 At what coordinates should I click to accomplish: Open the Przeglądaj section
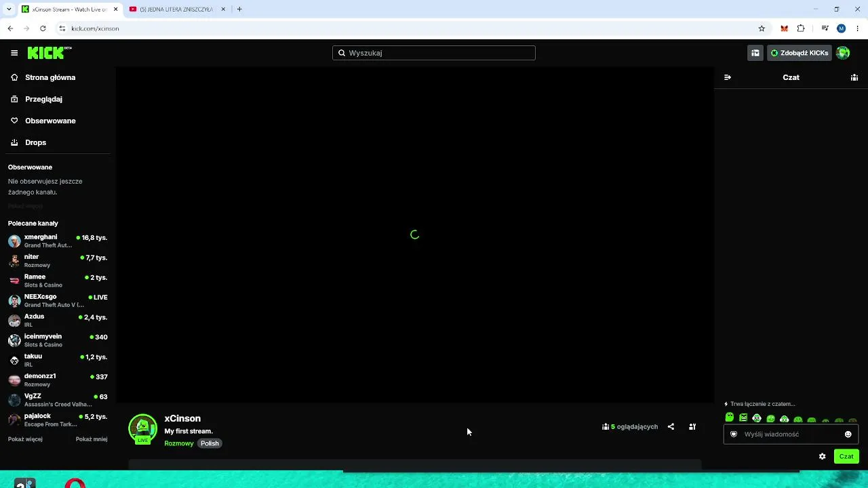(x=43, y=99)
